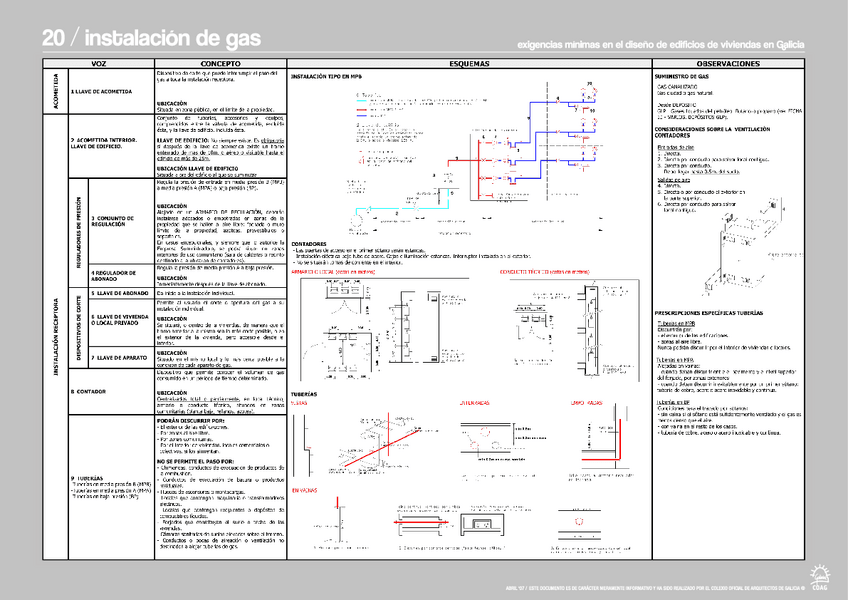Click the red "EN VAINAS" label
Viewport: 848px width, 600px height.
coord(304,490)
